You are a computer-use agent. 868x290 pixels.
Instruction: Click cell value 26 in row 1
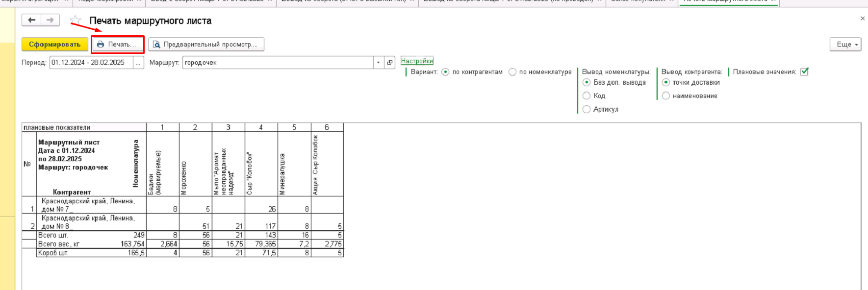[x=272, y=209]
